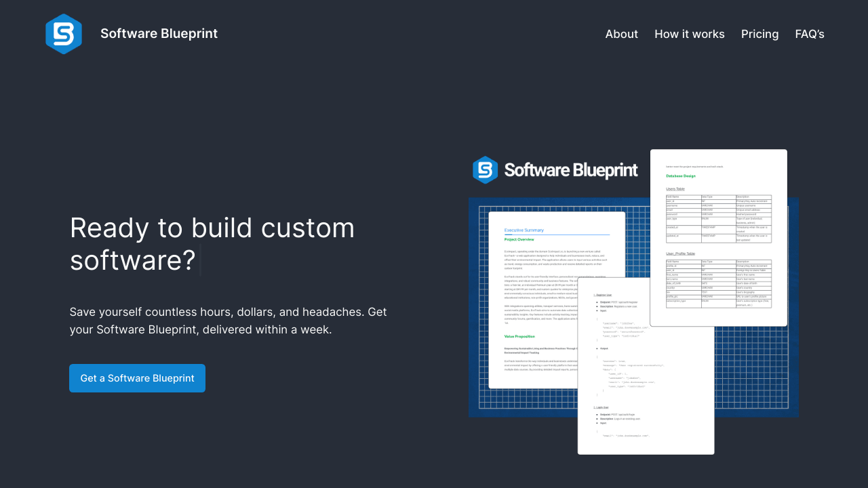
Task: Open the Pricing menu item
Action: pos(759,34)
